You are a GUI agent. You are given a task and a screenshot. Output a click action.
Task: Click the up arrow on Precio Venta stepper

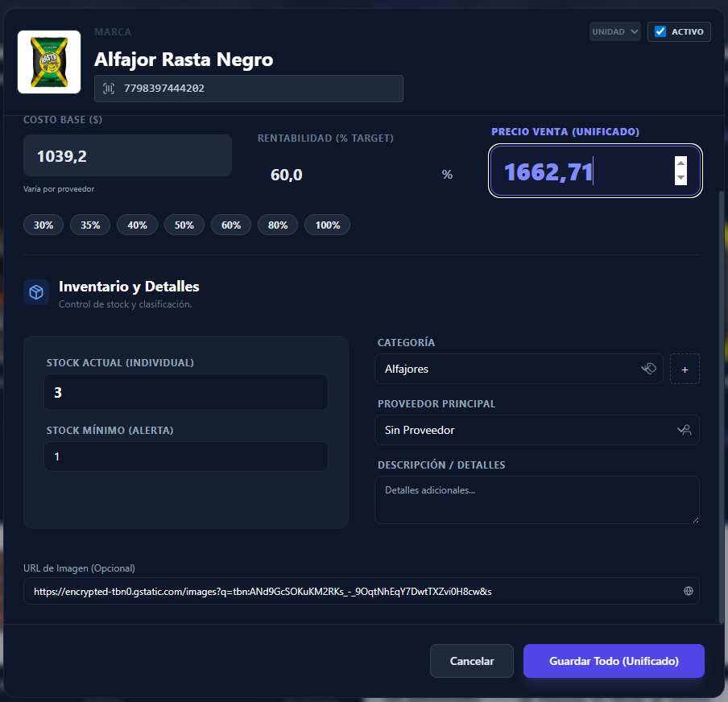click(680, 162)
